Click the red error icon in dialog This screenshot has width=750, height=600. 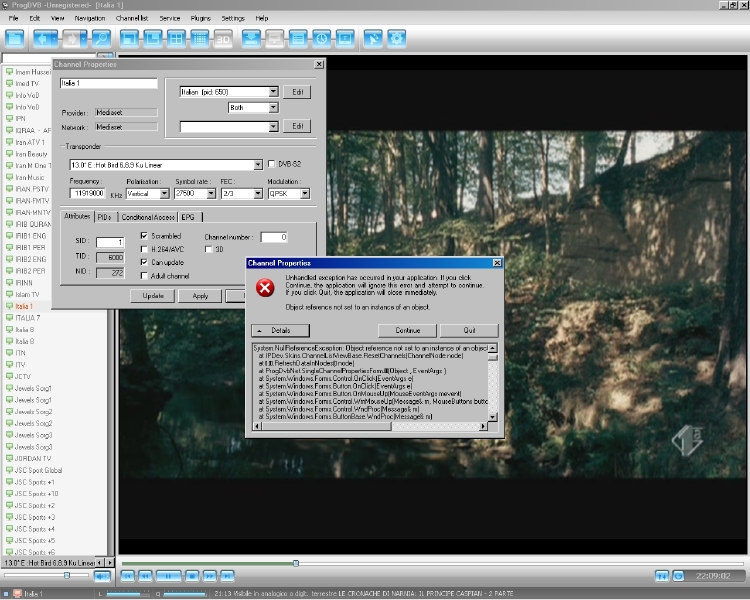(265, 287)
